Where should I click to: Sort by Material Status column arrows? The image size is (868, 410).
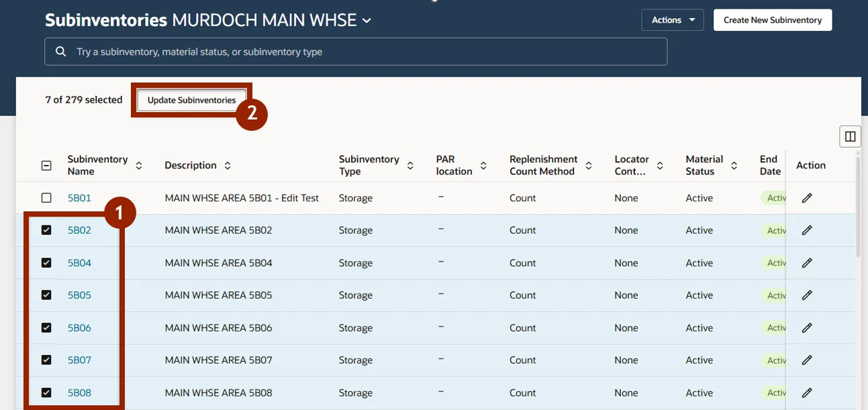(x=734, y=165)
